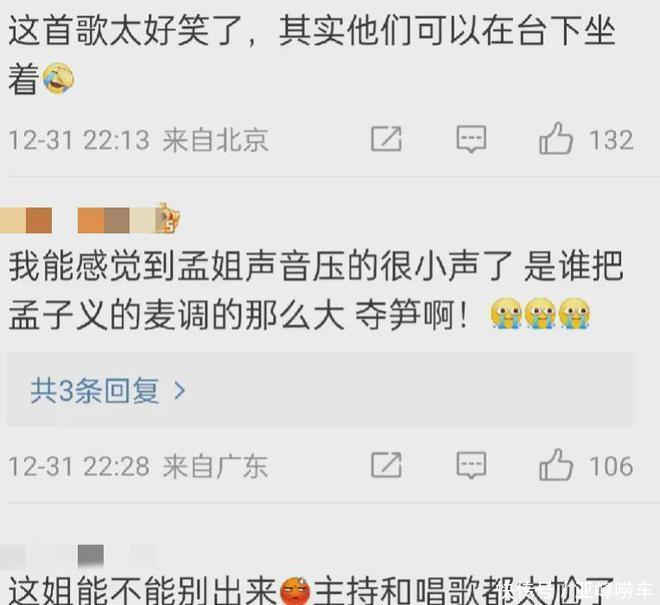Tap the angry red emoji in the last comment
The height and width of the screenshot is (605, 660).
point(295,591)
